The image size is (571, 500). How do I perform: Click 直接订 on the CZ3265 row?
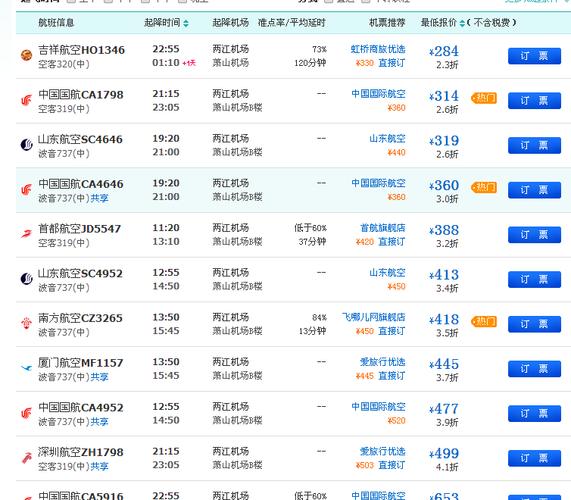point(392,331)
